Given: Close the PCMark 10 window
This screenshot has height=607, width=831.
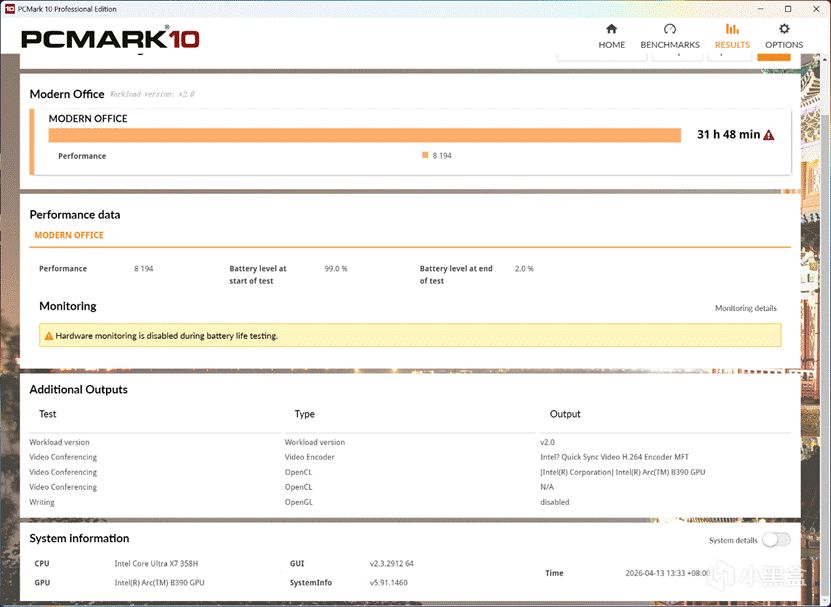Looking at the screenshot, I should (816, 8).
